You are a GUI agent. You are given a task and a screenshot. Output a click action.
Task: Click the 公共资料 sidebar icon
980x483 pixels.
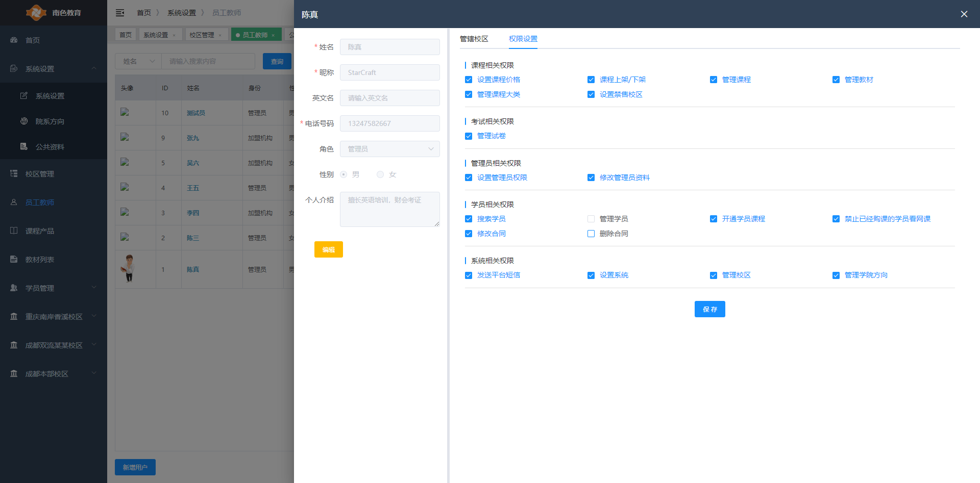(24, 146)
